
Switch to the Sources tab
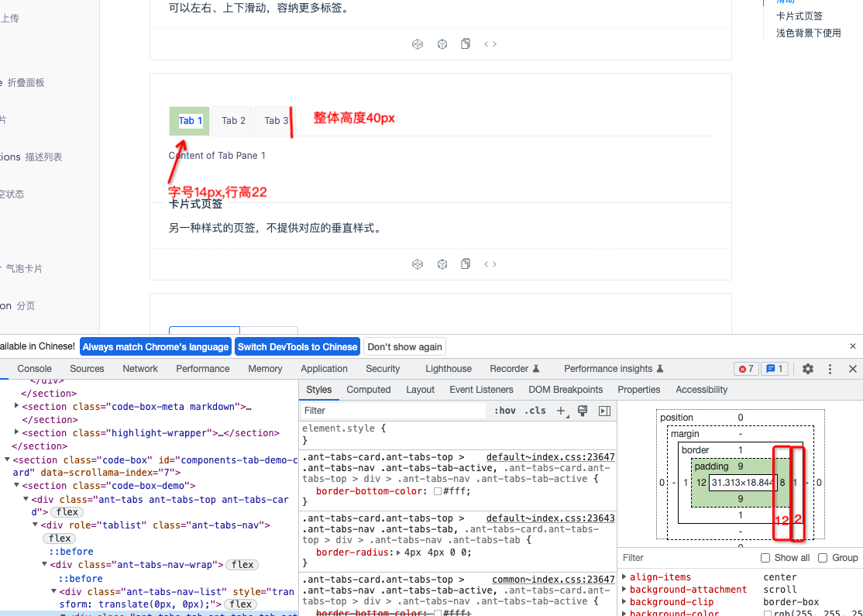point(87,369)
